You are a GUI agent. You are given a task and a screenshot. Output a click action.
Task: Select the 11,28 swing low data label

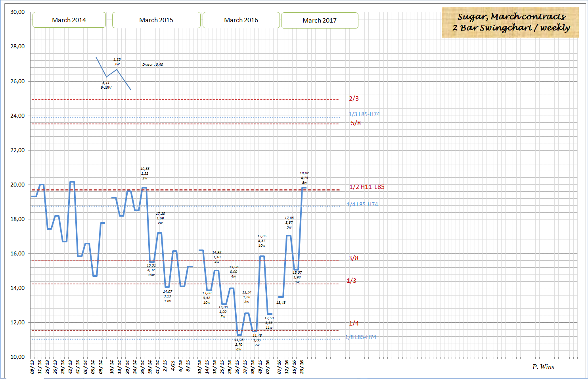pos(239,340)
